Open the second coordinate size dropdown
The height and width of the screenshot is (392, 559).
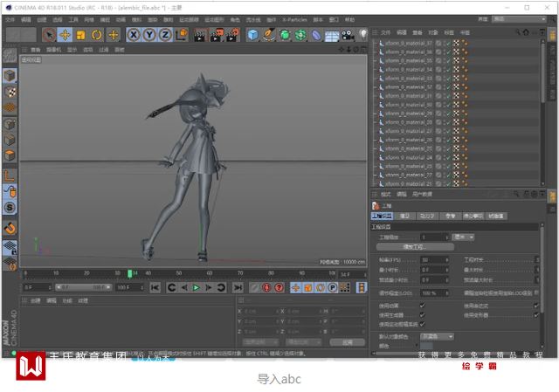click(x=303, y=342)
